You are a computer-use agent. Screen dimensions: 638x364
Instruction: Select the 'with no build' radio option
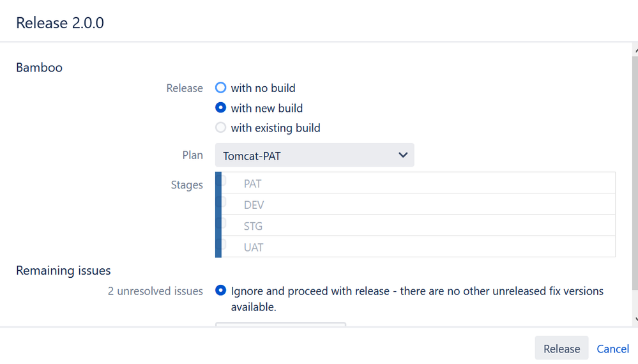click(x=220, y=87)
